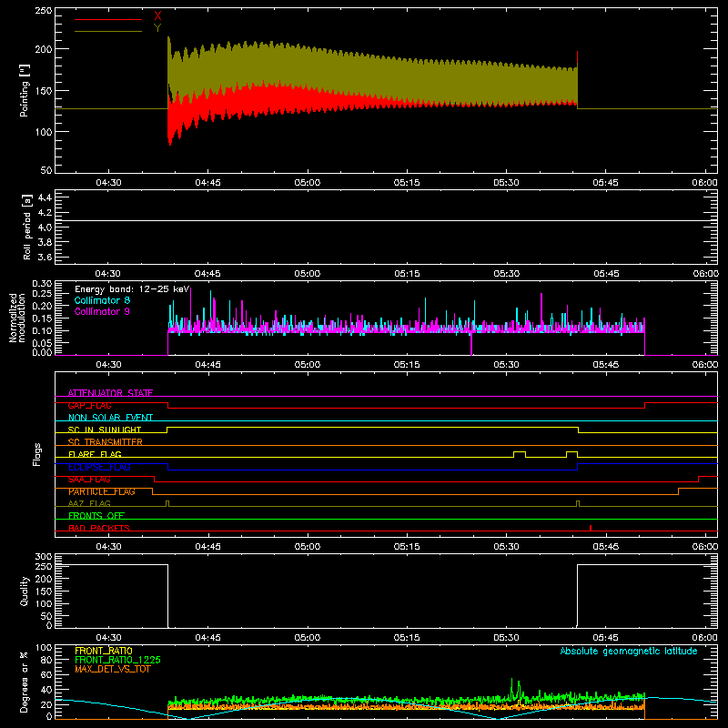Click the 04:30 time label under Quality plot
The image size is (728, 728).
click(108, 638)
